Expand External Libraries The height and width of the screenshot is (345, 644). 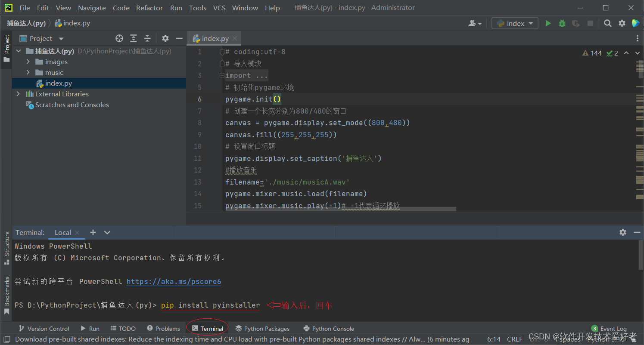(18, 94)
